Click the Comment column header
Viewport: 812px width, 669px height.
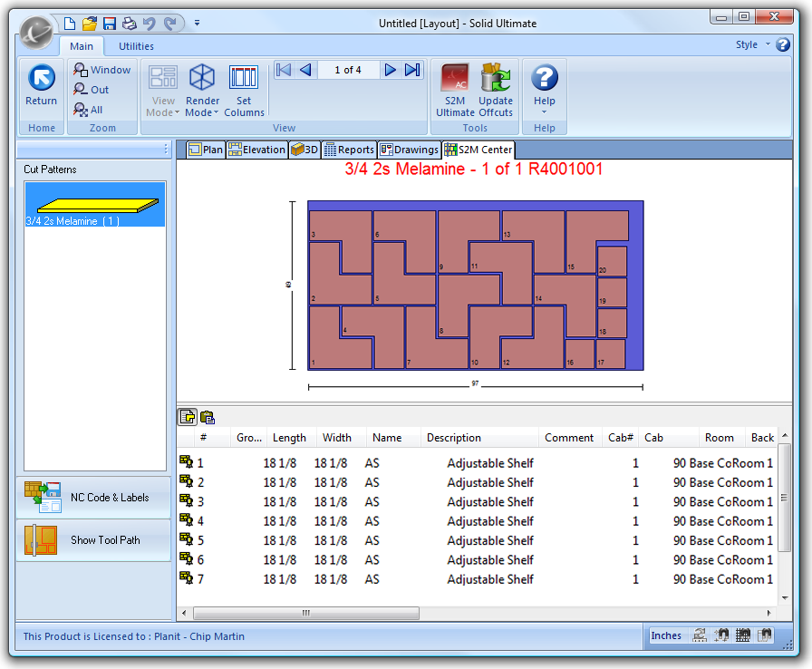[x=569, y=438]
